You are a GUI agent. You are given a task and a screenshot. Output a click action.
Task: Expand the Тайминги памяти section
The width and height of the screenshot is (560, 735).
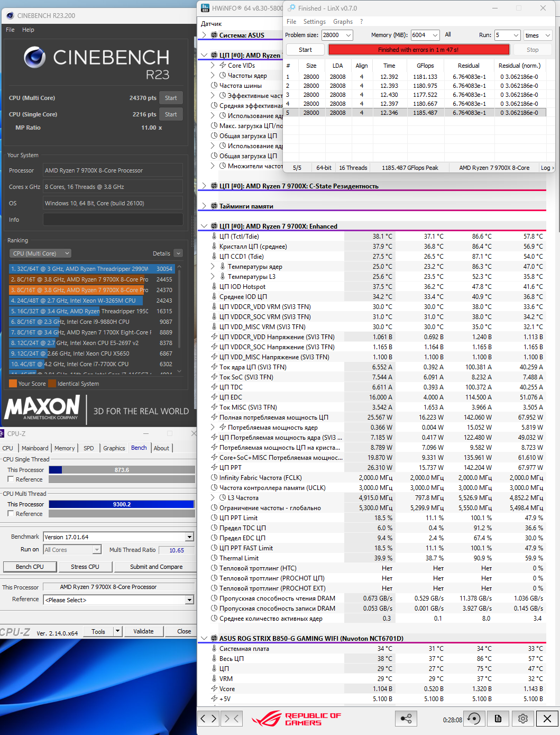[x=204, y=206]
